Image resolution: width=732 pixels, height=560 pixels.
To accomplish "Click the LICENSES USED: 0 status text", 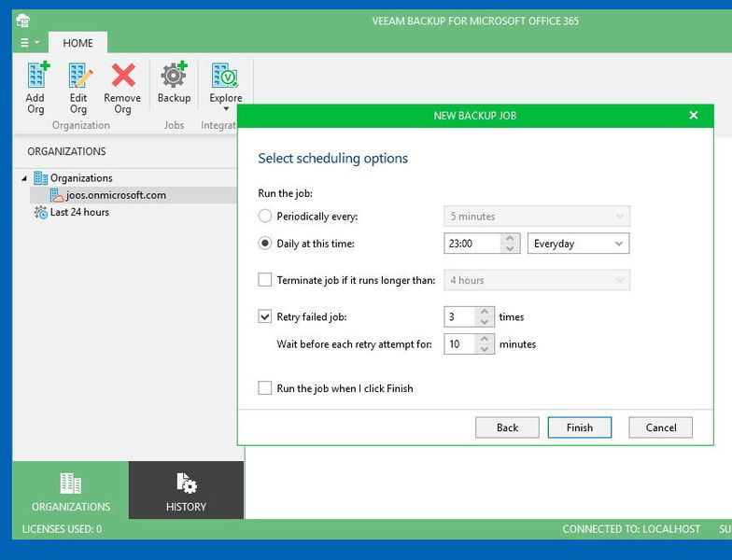I will click(62, 528).
